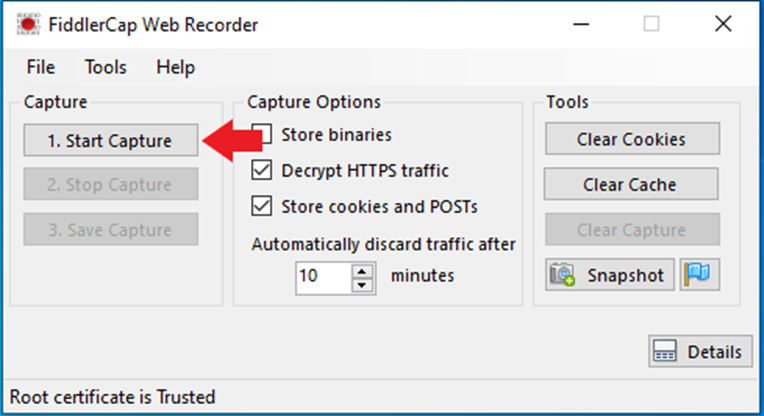The height and width of the screenshot is (416, 764).
Task: Click the 1. Start Capture button
Action: (x=111, y=140)
